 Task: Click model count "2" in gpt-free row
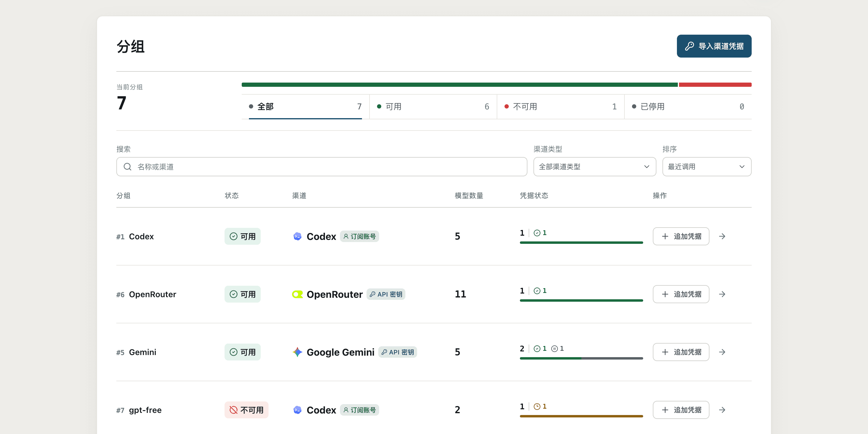[457, 410]
